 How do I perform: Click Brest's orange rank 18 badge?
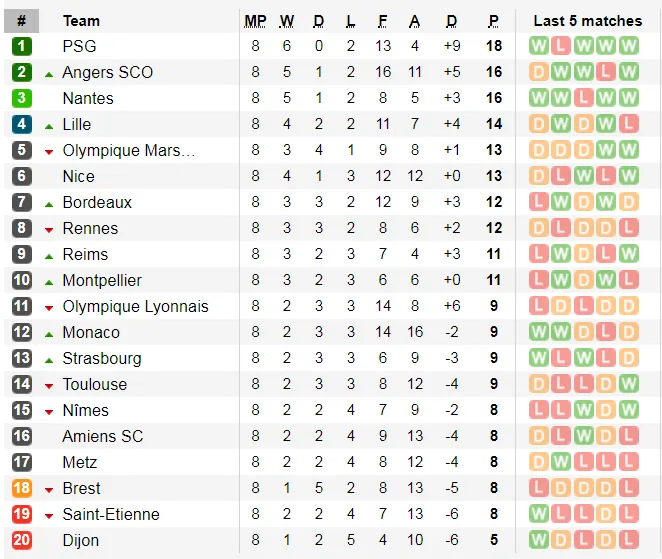pos(22,488)
